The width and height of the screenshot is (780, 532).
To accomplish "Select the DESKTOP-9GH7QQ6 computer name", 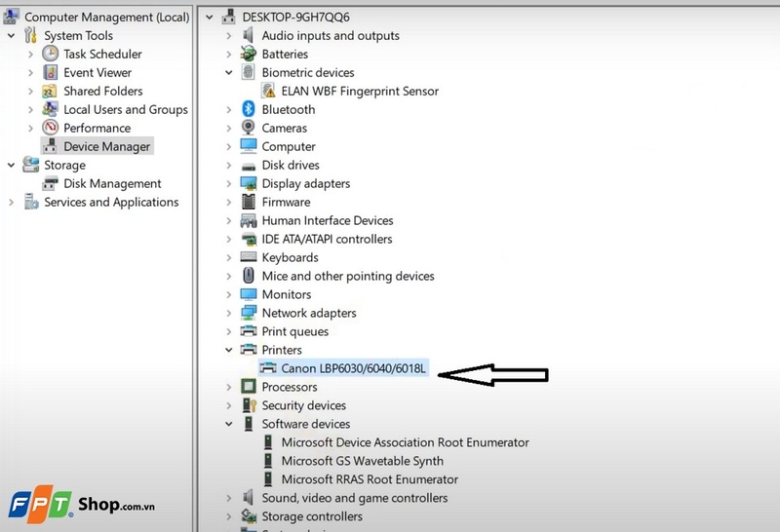I will 296,17.
